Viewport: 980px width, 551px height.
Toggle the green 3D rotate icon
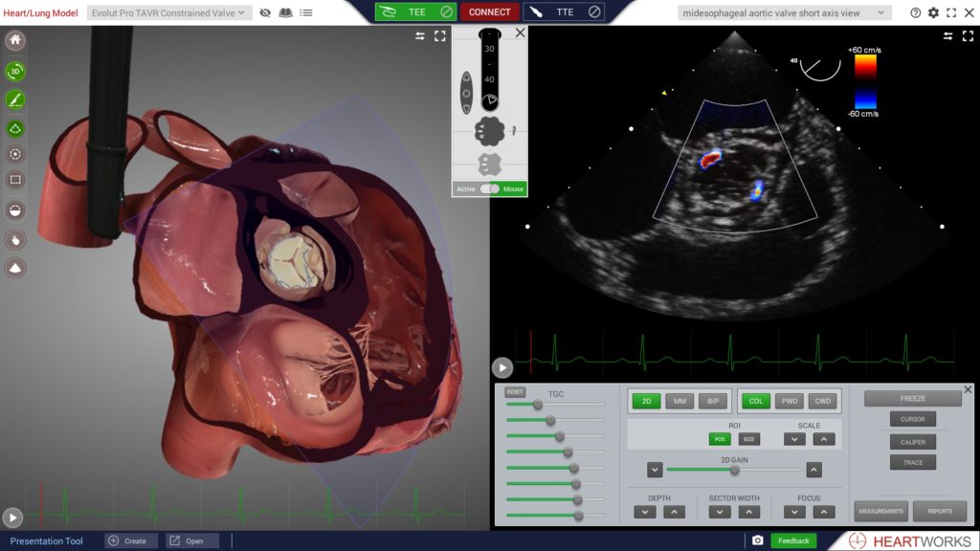pos(15,71)
